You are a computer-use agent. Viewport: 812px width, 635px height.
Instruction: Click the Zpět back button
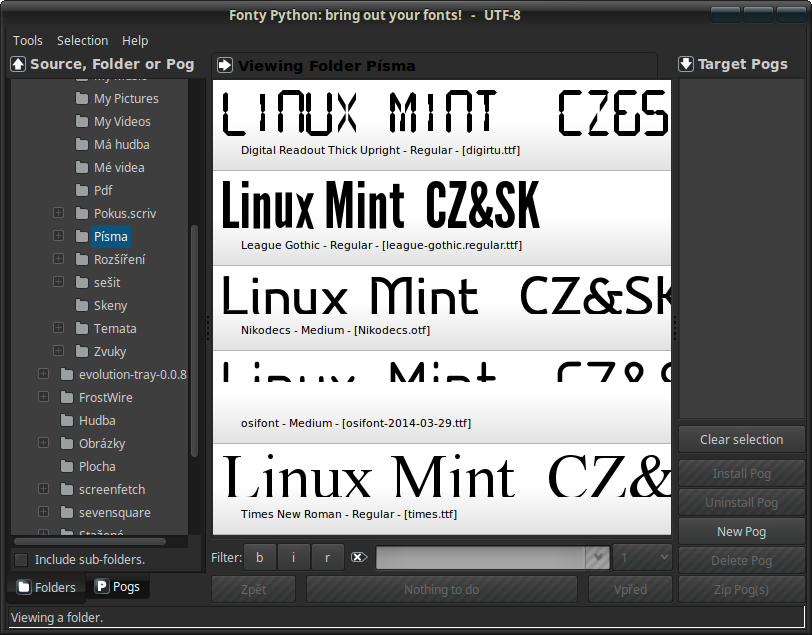254,590
